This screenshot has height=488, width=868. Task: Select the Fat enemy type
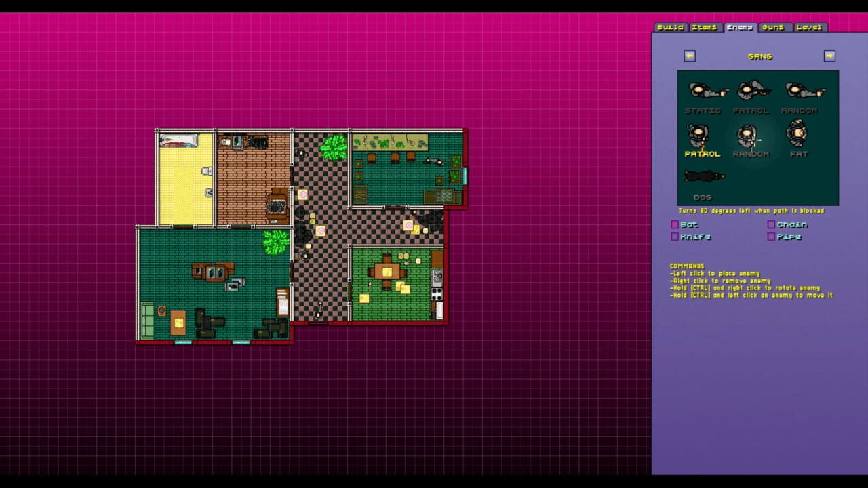click(x=798, y=134)
